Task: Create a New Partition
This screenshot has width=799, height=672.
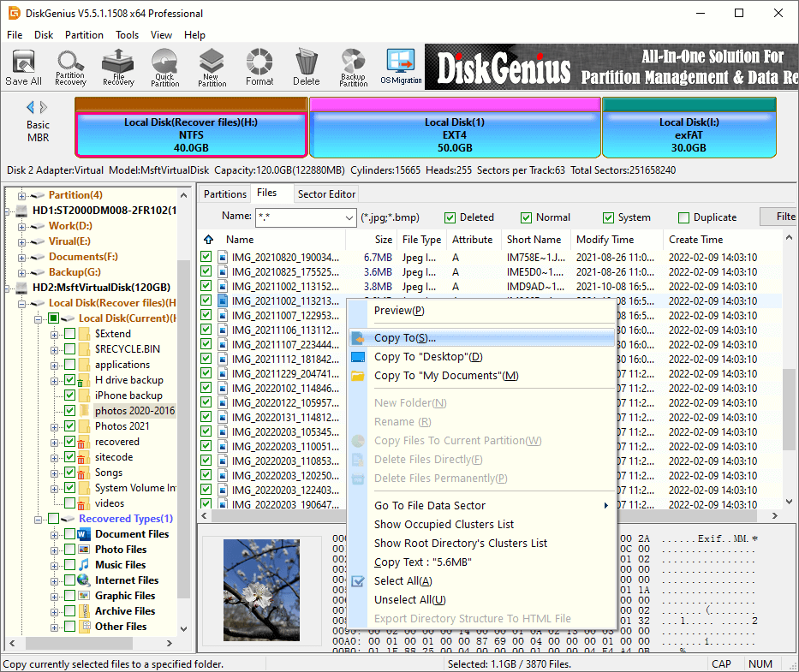Action: 212,68
